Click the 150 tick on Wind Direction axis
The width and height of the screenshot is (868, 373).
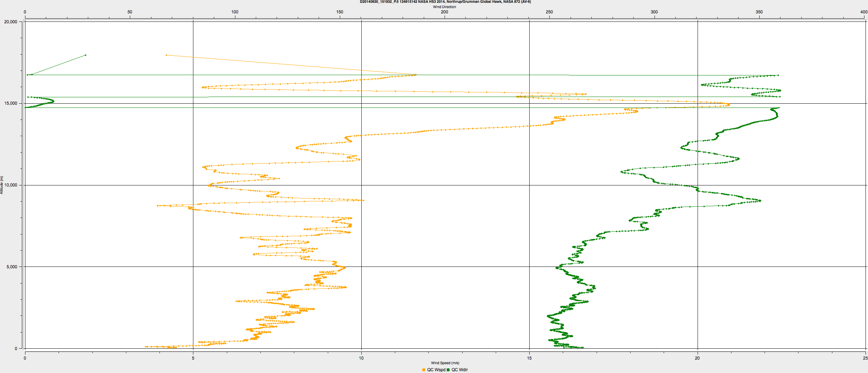339,12
